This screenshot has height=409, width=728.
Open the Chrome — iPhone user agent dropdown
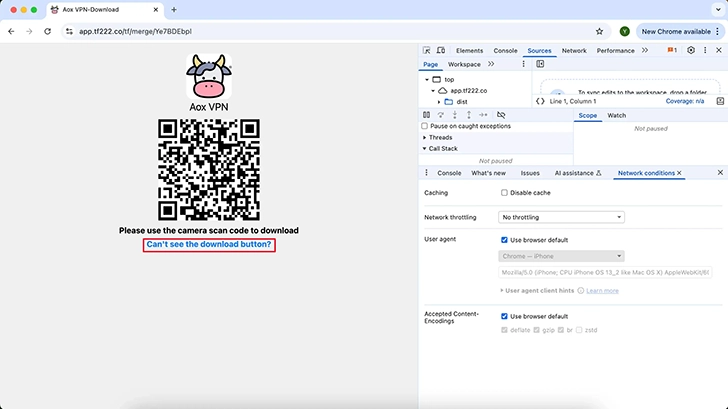coord(561,256)
